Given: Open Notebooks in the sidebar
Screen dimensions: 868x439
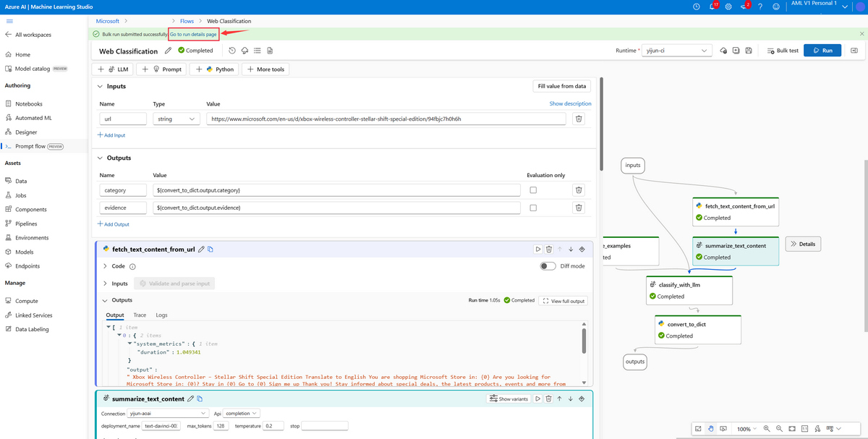Looking at the screenshot, I should coord(29,103).
